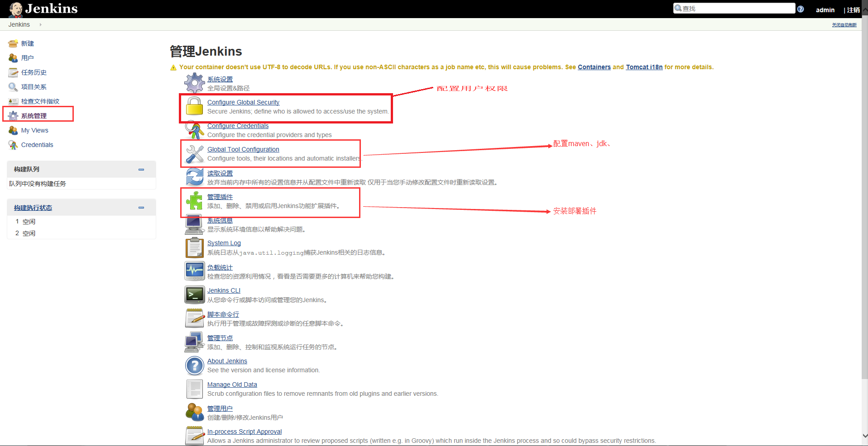Open the 管理用户 link

point(220,408)
